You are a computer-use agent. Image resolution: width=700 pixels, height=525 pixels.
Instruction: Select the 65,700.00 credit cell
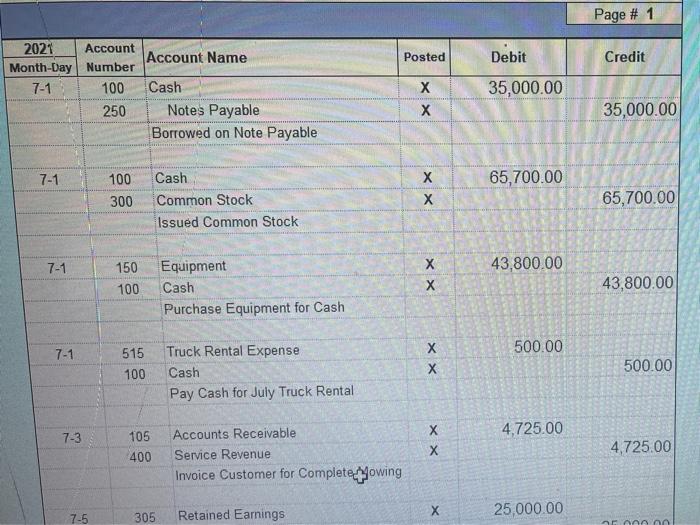(x=623, y=198)
